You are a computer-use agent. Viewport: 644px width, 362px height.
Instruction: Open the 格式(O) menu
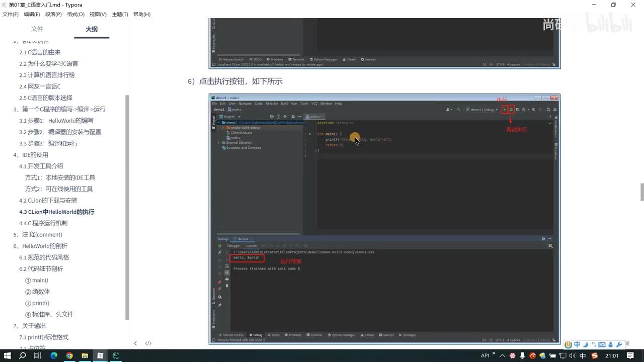pos(75,14)
